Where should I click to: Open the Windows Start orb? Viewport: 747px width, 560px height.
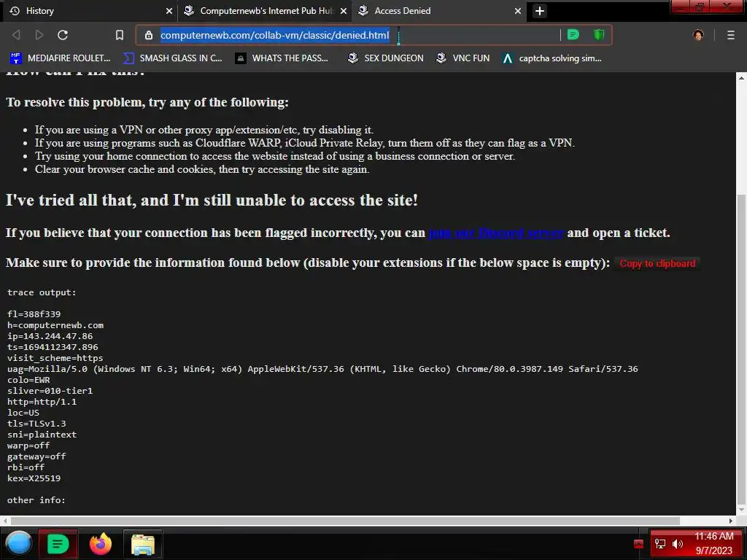tap(18, 543)
